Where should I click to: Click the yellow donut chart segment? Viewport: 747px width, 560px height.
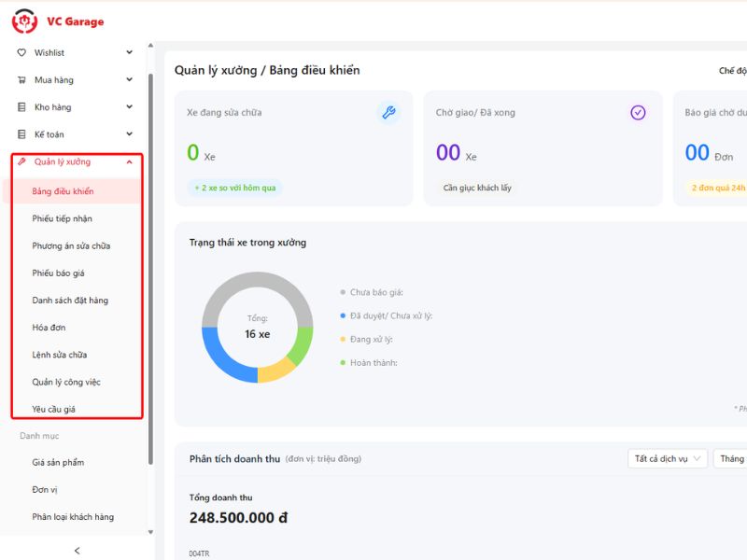click(x=276, y=370)
